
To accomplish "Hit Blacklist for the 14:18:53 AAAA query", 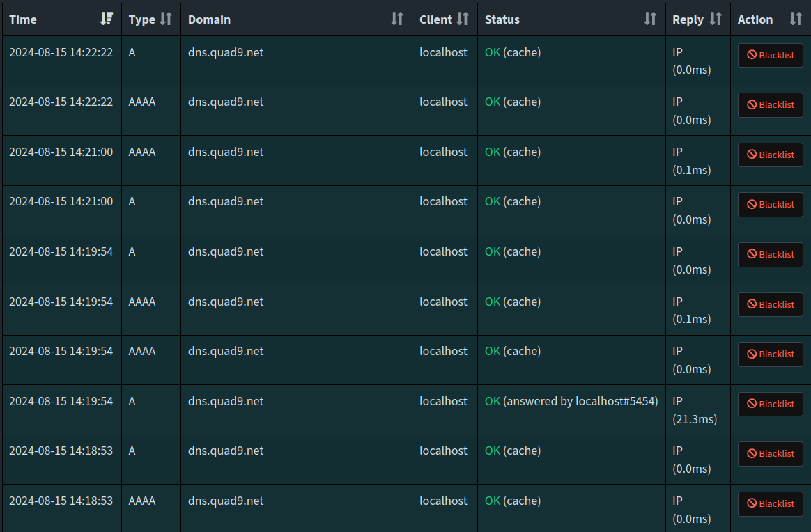I will coord(770,503).
